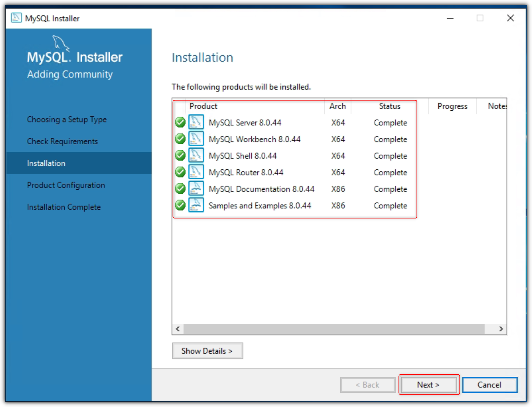Click Complete status for MySQL Router
This screenshot has height=407, width=532.
pyautogui.click(x=390, y=173)
